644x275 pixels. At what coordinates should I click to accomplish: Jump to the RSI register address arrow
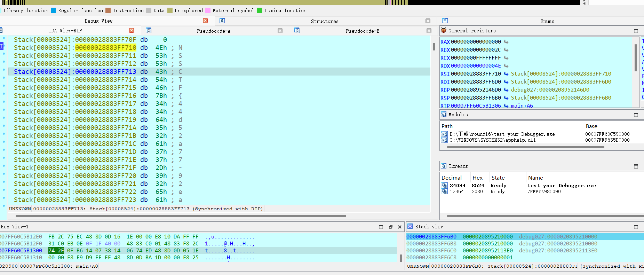pyautogui.click(x=506, y=74)
